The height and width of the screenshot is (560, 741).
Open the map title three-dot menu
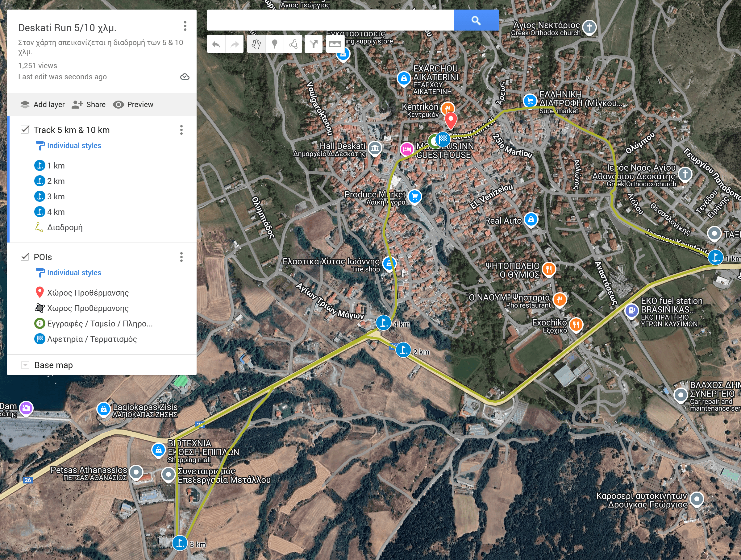185,26
